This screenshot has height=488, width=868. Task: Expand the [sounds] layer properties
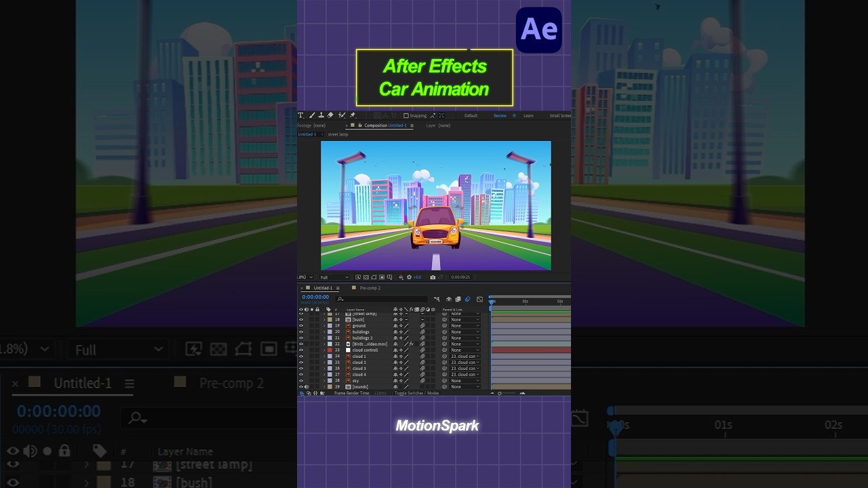(x=324, y=387)
